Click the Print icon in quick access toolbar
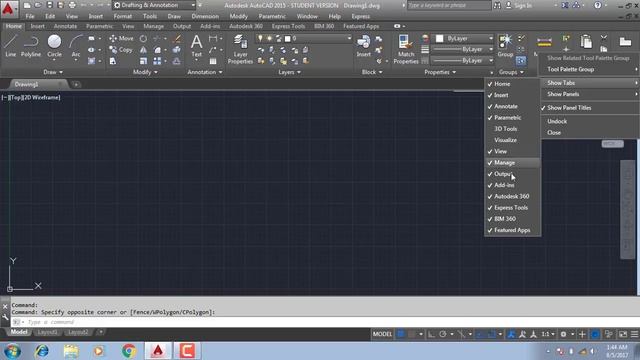The width and height of the screenshot is (640, 360). (x=72, y=5)
